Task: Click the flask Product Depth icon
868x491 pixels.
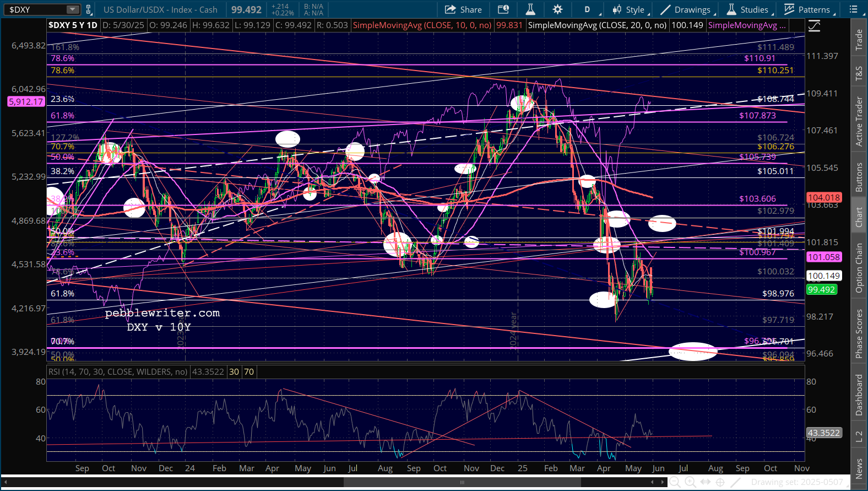Action: 530,9
